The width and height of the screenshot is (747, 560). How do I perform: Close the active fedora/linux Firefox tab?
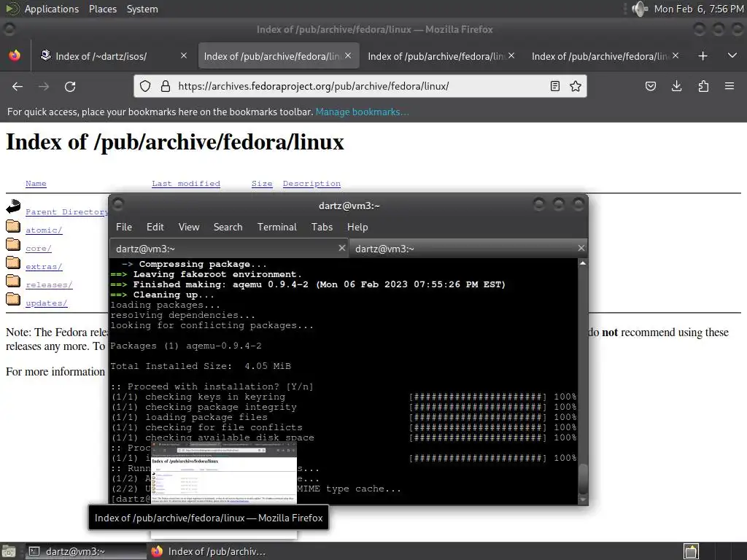pos(348,55)
